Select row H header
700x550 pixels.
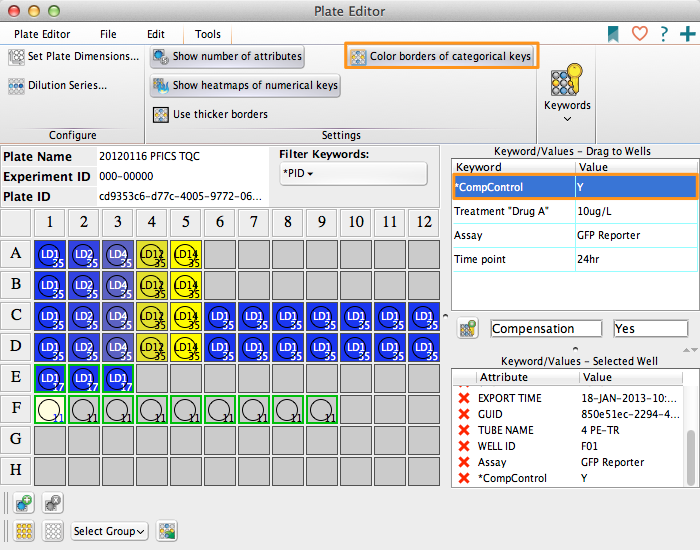pos(16,471)
